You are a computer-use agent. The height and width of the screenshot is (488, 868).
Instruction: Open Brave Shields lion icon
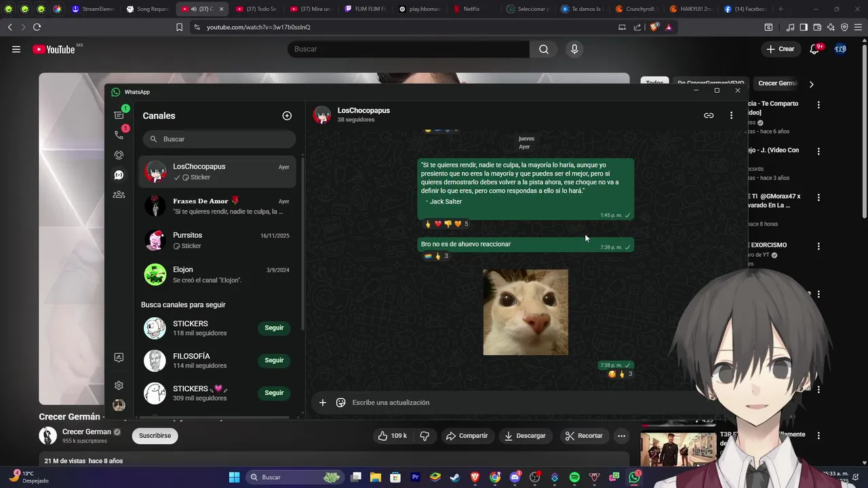[654, 27]
